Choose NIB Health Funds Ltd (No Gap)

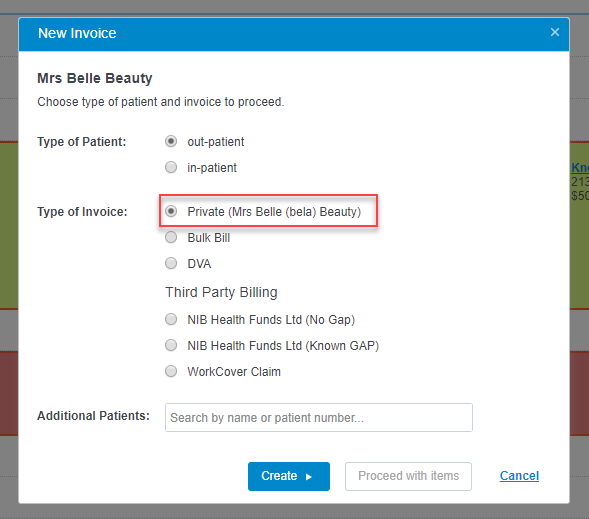click(171, 319)
